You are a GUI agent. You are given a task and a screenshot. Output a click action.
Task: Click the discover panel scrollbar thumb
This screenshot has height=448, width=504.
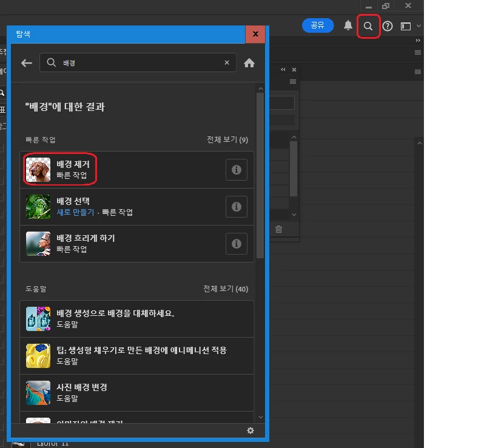[260, 175]
